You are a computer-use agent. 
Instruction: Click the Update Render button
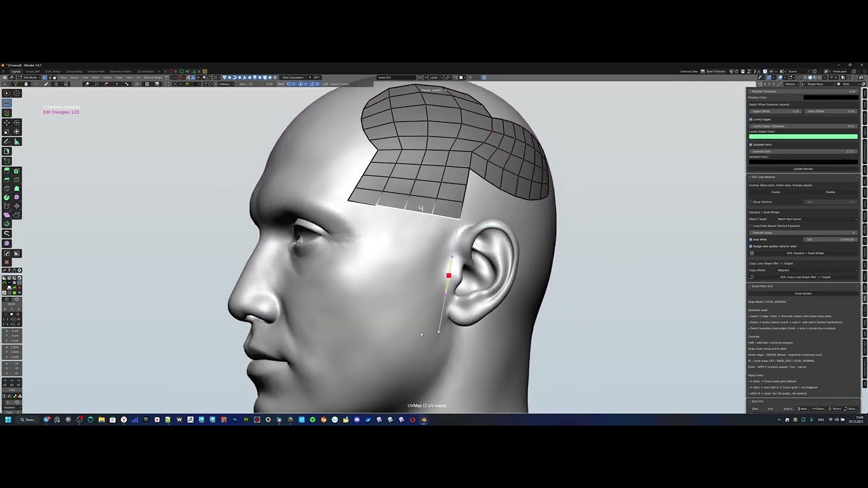[803, 169]
